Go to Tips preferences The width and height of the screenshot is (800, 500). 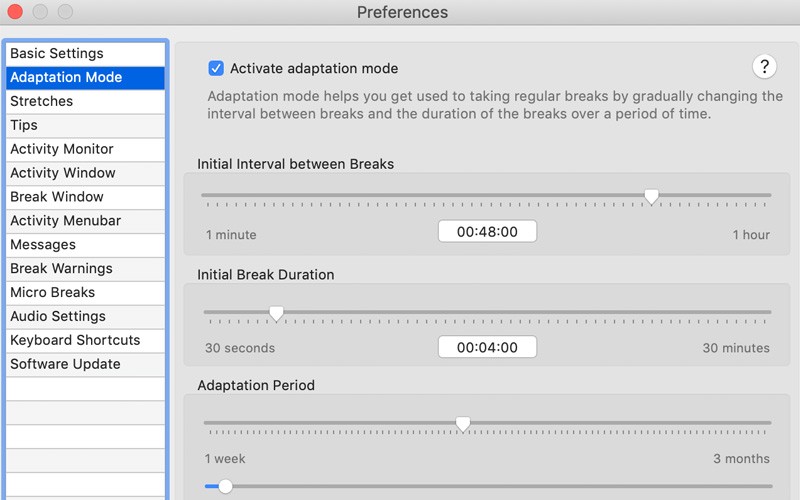coord(85,125)
